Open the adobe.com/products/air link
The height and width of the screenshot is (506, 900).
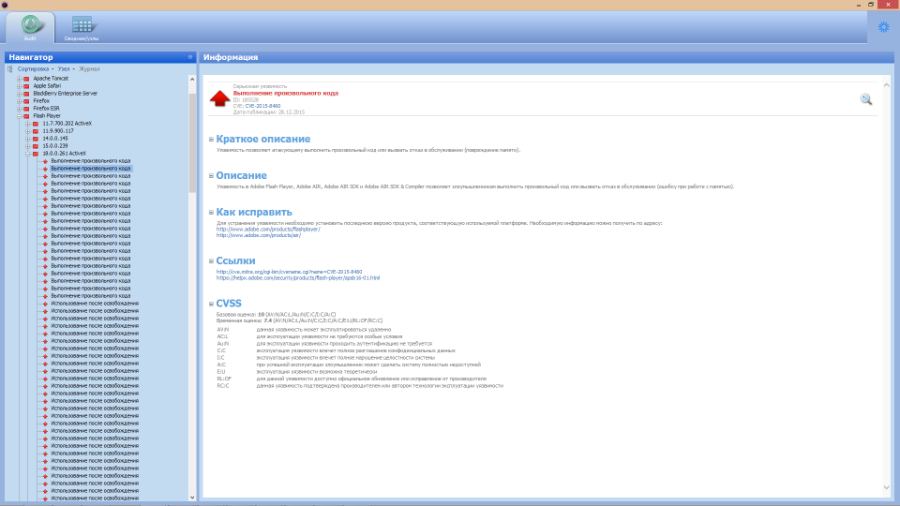click(x=258, y=235)
